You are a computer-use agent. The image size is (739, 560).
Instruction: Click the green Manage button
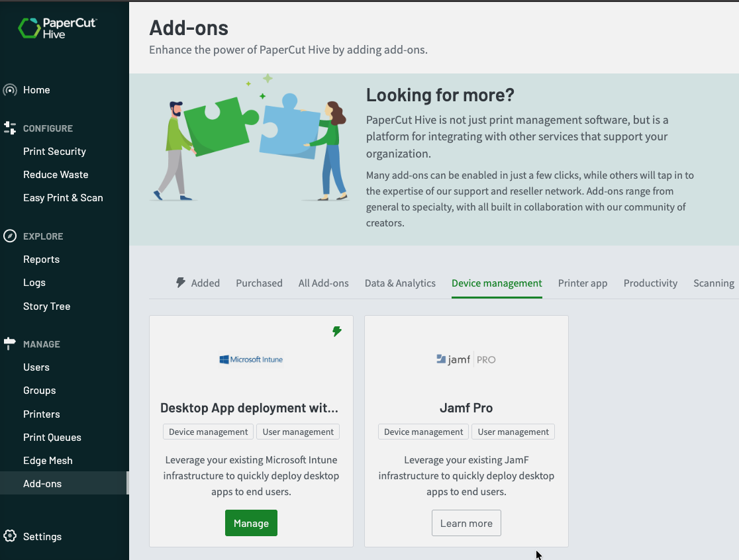(251, 523)
